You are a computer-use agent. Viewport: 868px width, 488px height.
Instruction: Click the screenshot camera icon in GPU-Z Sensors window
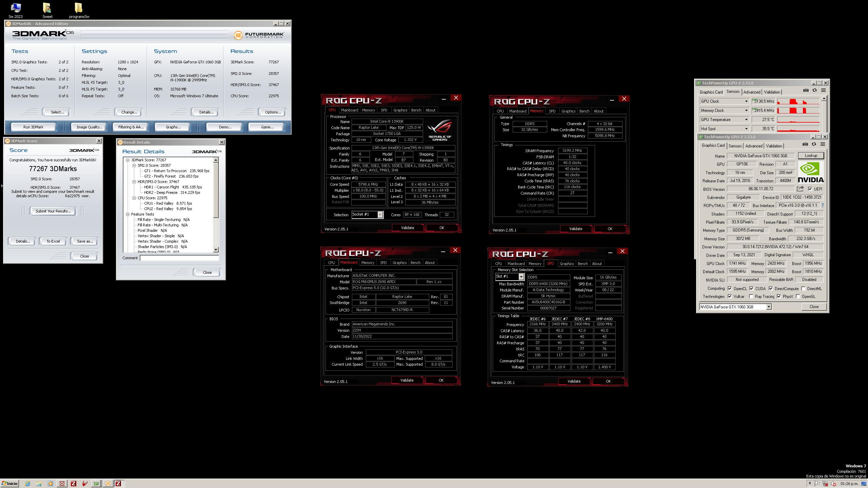tap(806, 90)
